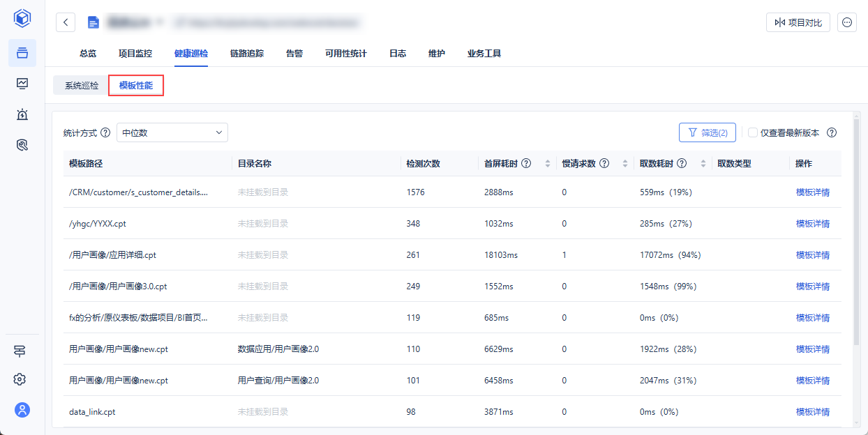Viewport: 868px width, 435px height.
Task: Open 模板详情 for BI首页 row
Action: [x=813, y=318]
